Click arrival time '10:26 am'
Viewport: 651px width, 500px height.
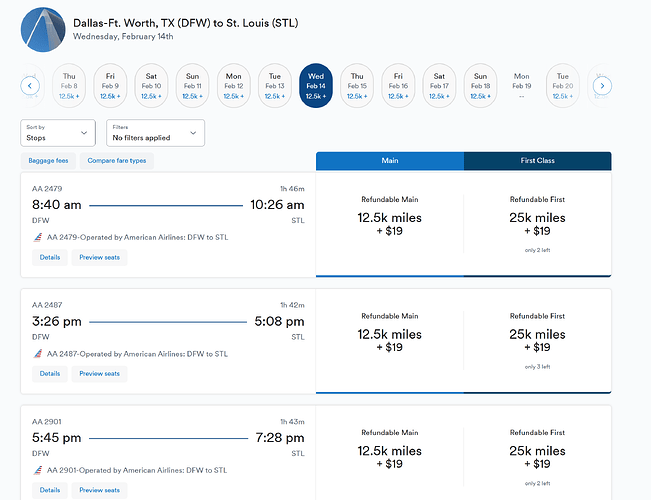coord(277,205)
